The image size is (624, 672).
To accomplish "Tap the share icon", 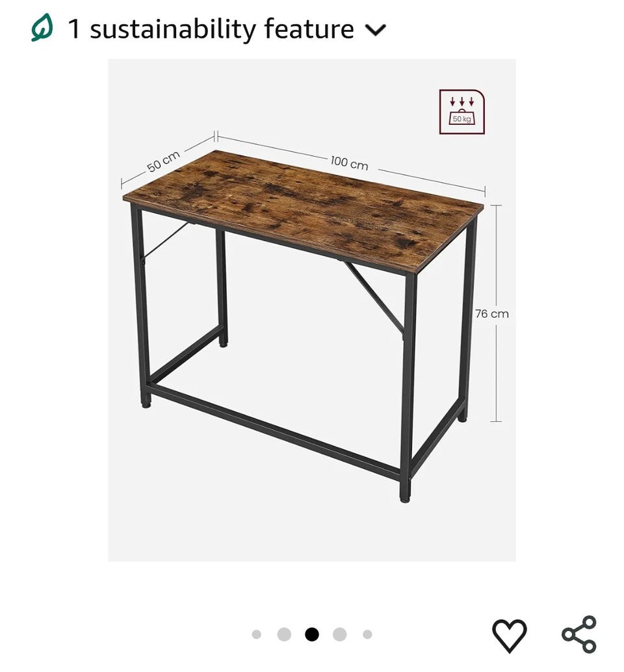I will coord(578,634).
